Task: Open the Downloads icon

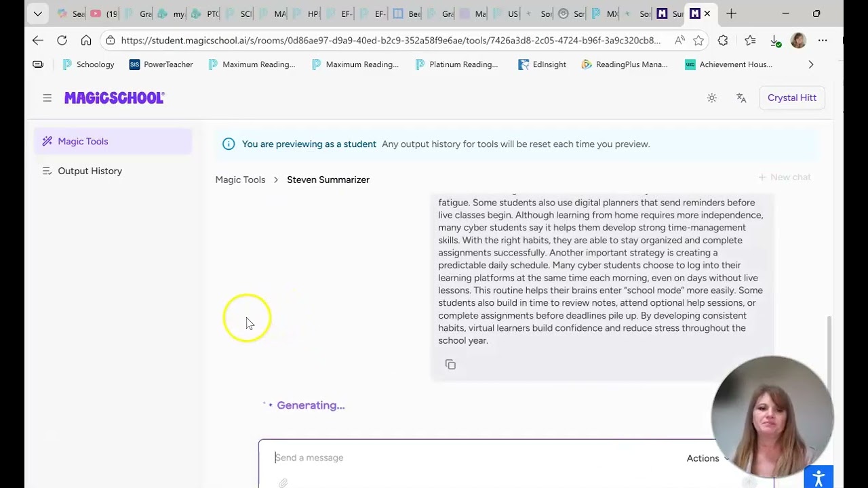Action: click(775, 41)
